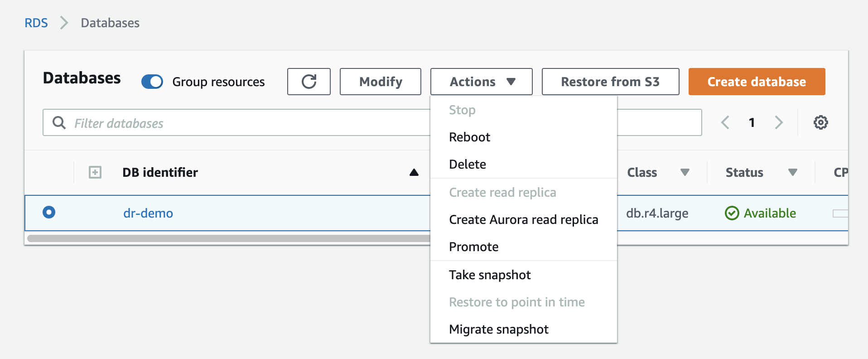Select the dr-demo radio button
The image size is (868, 359).
point(49,212)
